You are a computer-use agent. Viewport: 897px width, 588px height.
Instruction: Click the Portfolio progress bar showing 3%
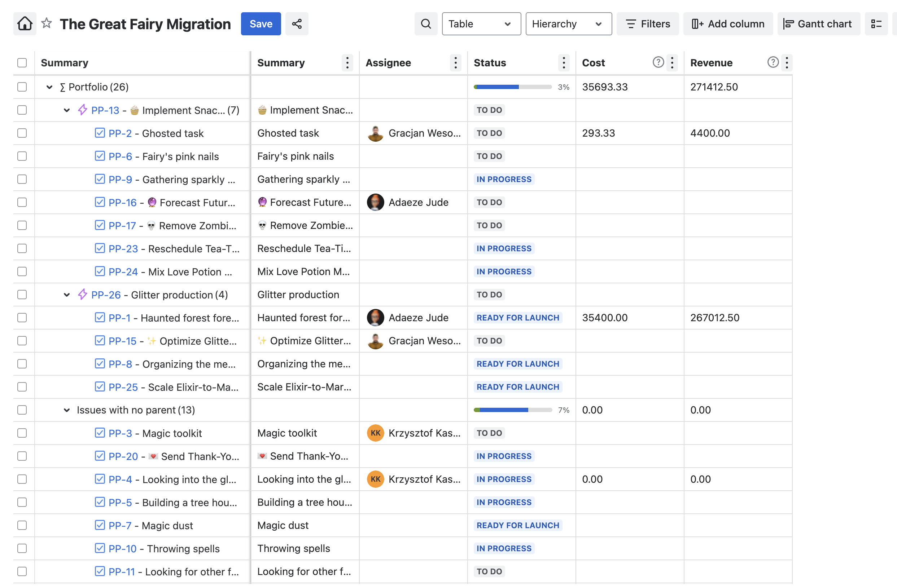click(x=513, y=87)
